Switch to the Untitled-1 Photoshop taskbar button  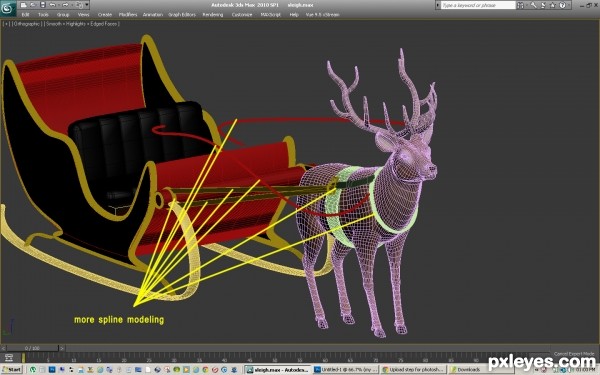pos(346,370)
